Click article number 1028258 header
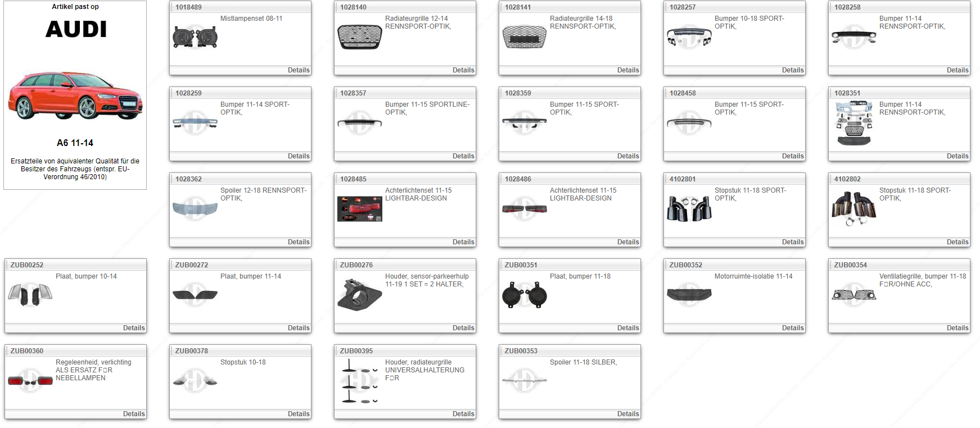This screenshot has height=428, width=980. 847,7
